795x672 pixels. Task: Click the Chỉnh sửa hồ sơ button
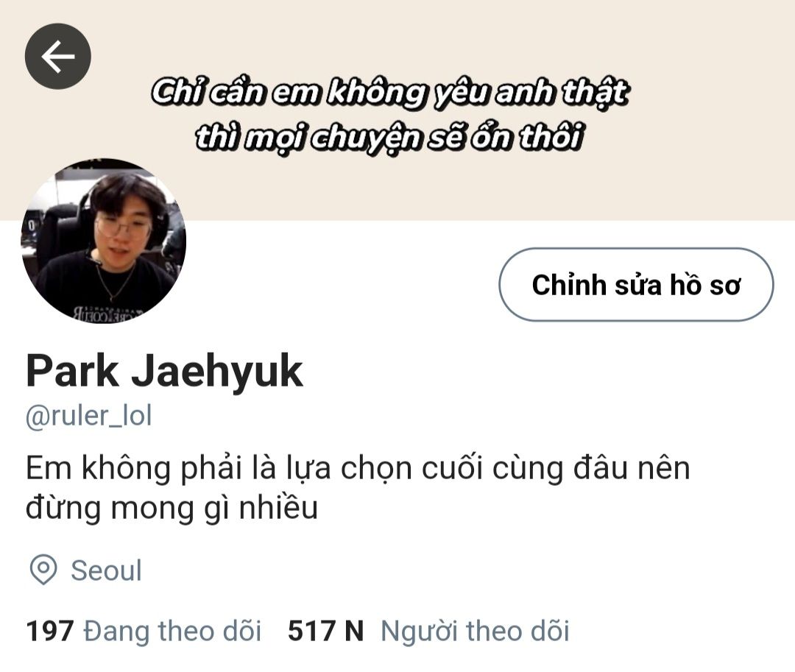click(x=636, y=284)
